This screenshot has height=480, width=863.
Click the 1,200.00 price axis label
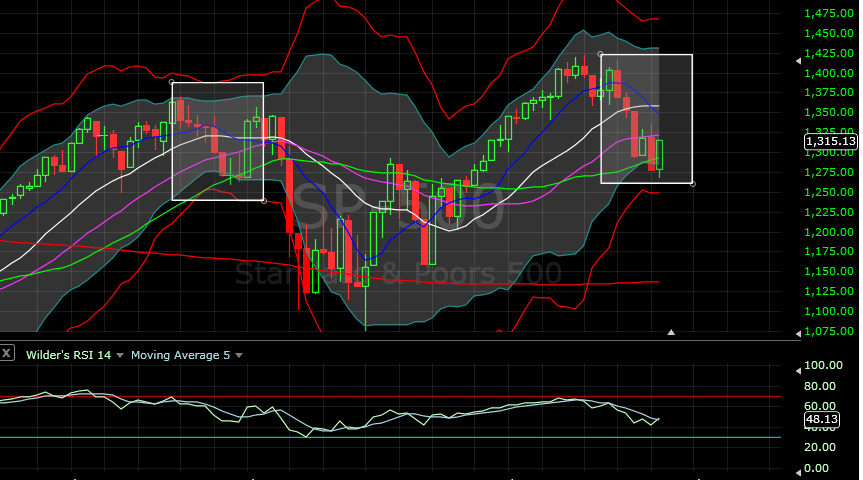pyautogui.click(x=829, y=232)
